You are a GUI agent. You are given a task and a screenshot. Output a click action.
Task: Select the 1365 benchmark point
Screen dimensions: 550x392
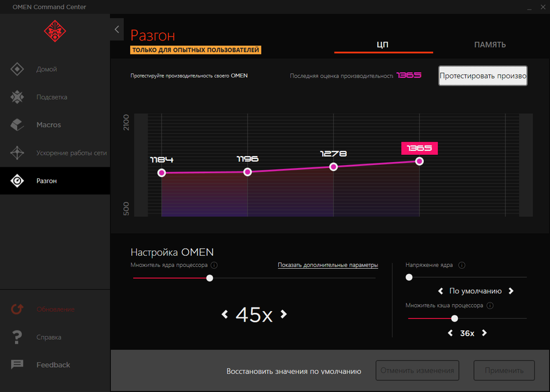419,161
